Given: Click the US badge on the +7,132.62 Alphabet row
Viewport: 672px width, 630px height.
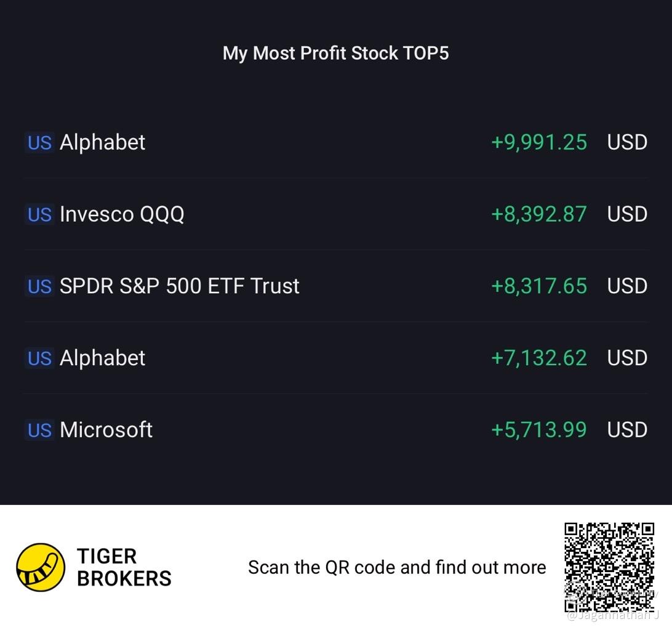Looking at the screenshot, I should tap(39, 358).
